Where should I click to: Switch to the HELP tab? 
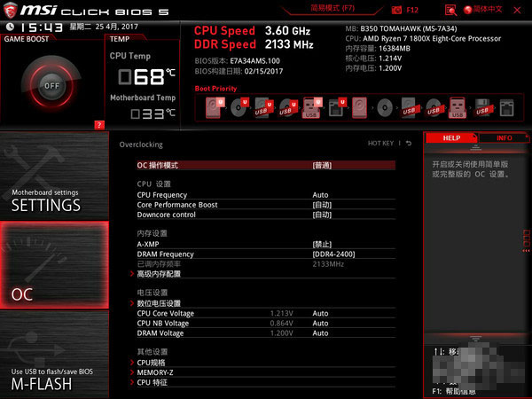pos(451,137)
